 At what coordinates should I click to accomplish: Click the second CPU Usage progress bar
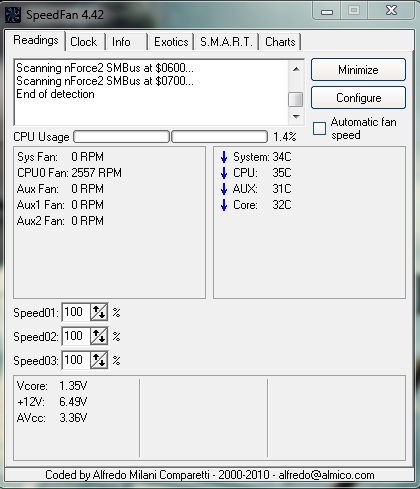coord(219,137)
